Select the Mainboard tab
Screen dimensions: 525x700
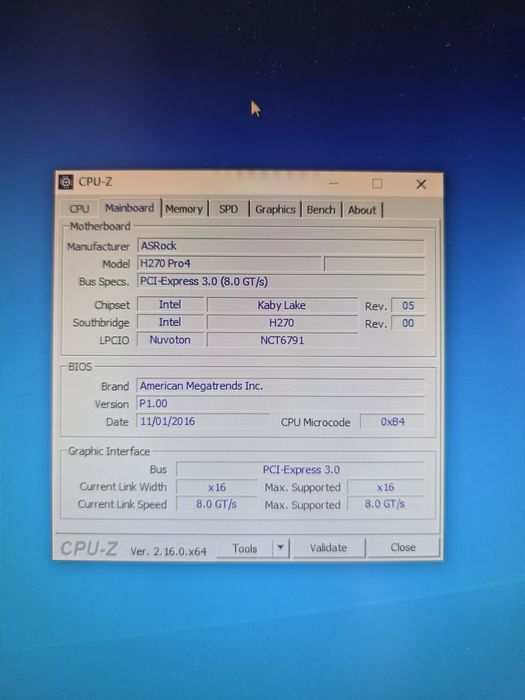pyautogui.click(x=129, y=208)
